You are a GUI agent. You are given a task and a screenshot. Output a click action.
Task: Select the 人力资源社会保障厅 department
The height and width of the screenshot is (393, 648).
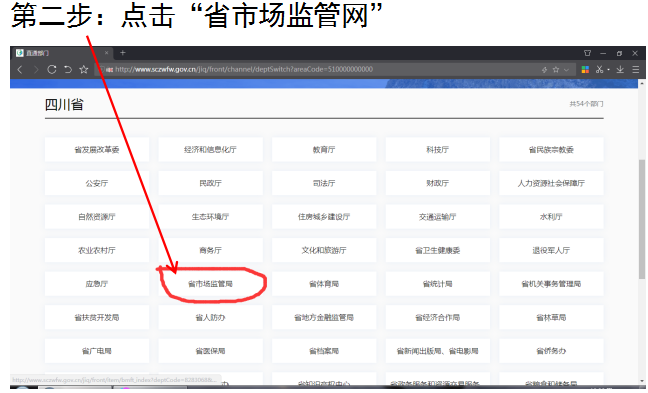point(551,183)
